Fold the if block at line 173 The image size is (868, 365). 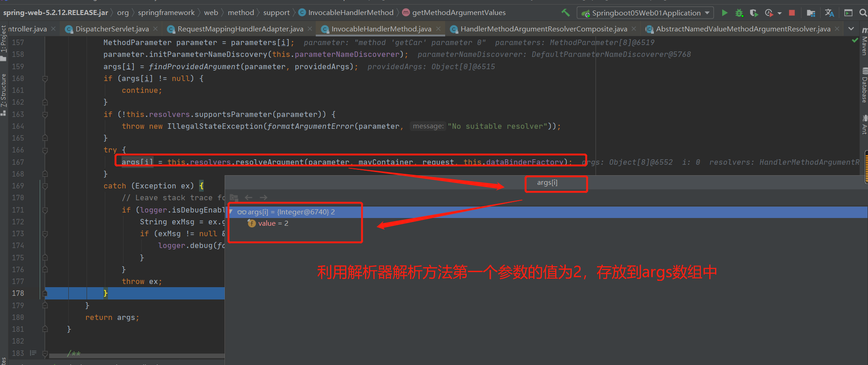pos(45,234)
